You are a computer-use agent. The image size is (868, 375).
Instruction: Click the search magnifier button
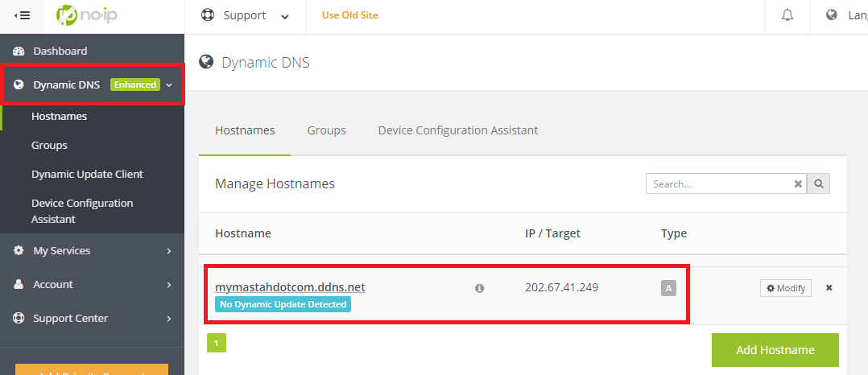tap(819, 183)
